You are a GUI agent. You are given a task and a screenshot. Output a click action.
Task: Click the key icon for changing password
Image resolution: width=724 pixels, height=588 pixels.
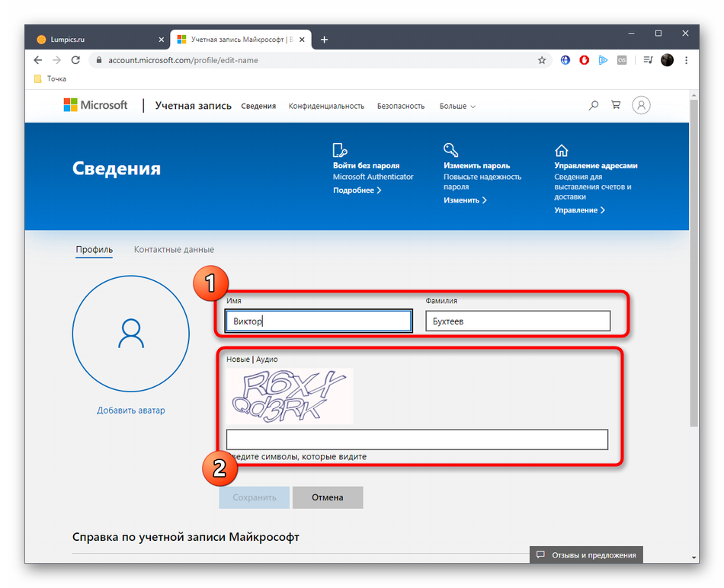pos(450,150)
